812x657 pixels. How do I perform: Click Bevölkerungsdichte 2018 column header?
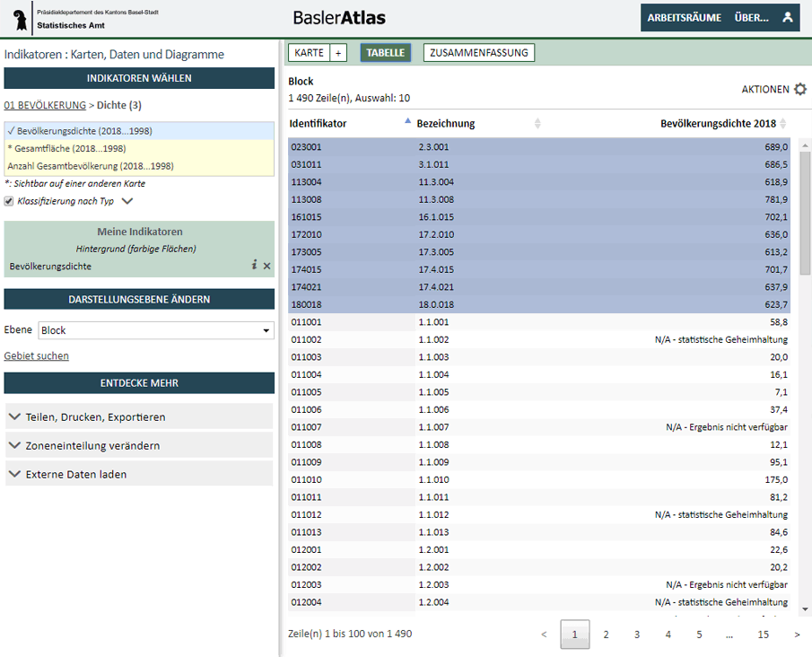pyautogui.click(x=719, y=123)
